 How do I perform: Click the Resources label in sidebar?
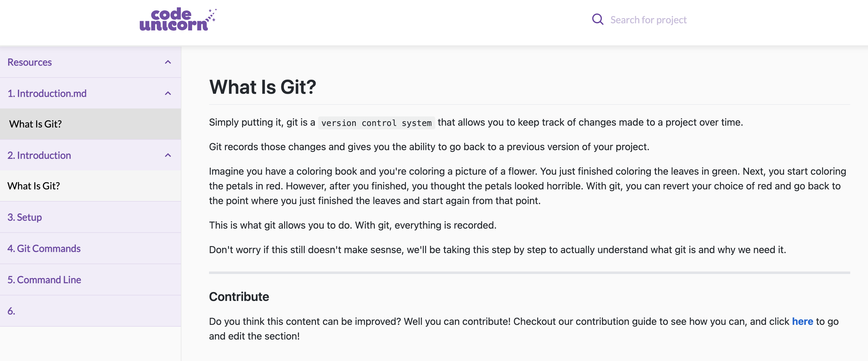[x=30, y=62]
